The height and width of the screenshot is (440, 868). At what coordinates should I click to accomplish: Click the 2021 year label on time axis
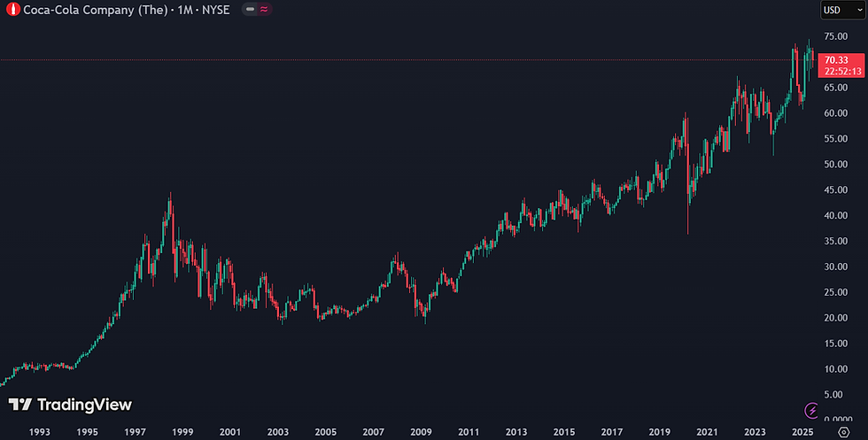pyautogui.click(x=707, y=432)
